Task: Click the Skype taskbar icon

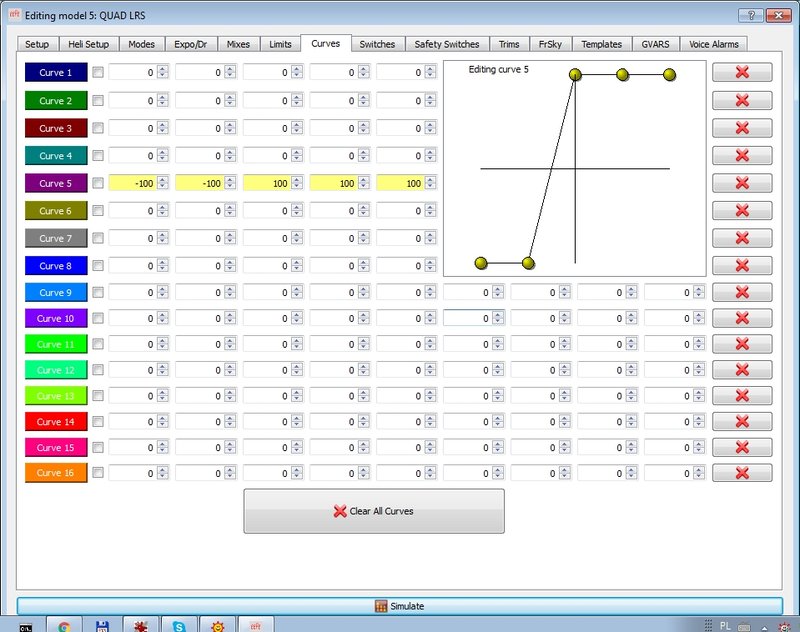Action: click(179, 625)
